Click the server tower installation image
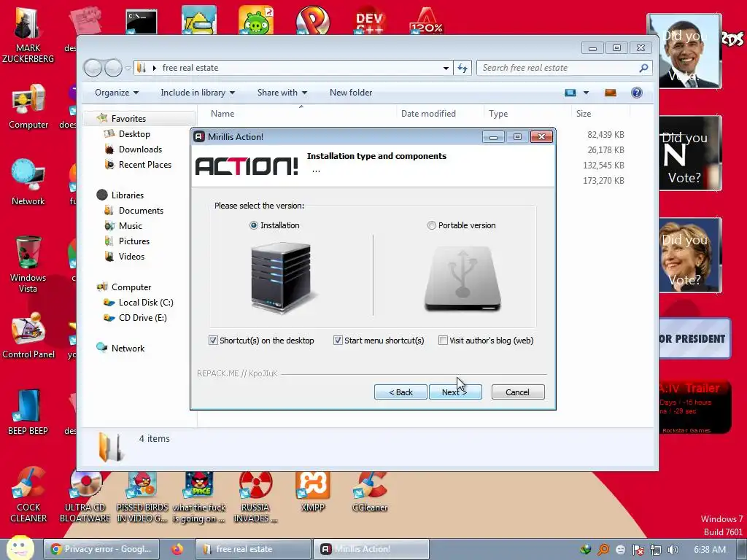The height and width of the screenshot is (560, 747). tap(282, 276)
